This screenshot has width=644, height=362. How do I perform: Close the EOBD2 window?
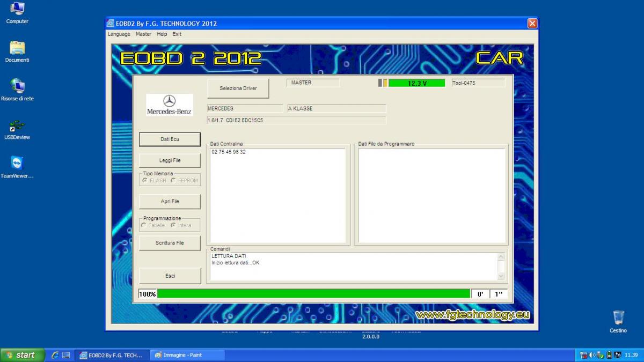click(532, 24)
